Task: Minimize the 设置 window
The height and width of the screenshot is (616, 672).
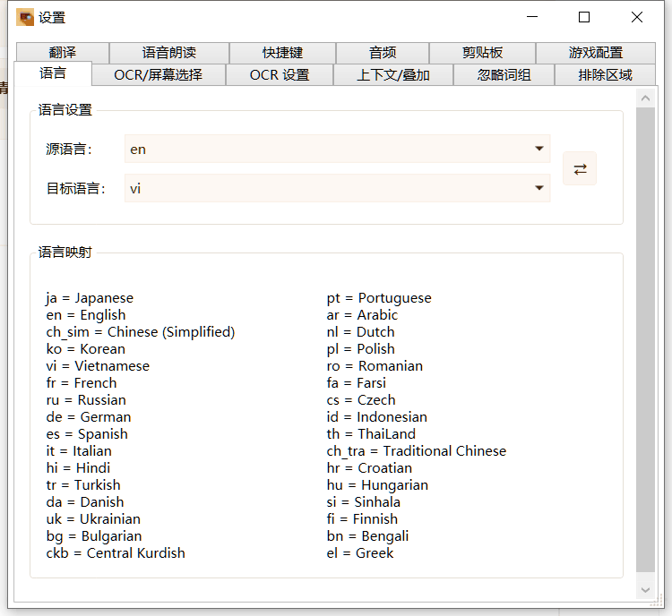Action: 532,17
